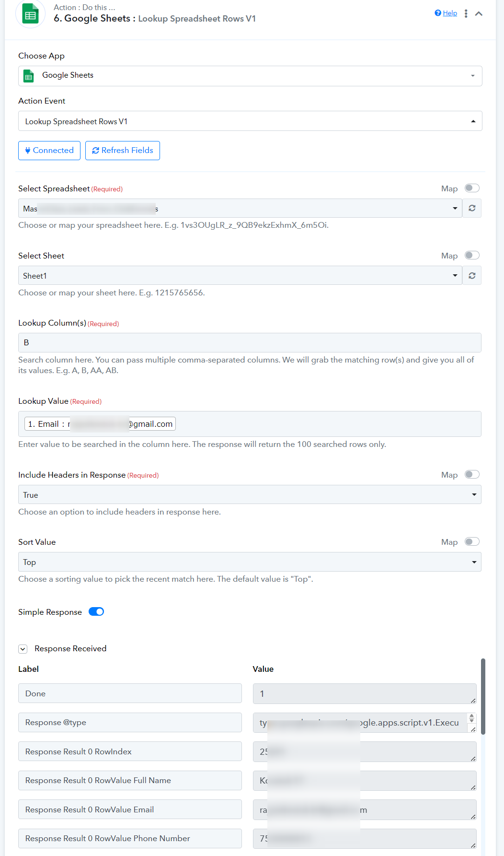The image size is (504, 856).
Task: Turn off the Simple Response switch
Action: (96, 612)
